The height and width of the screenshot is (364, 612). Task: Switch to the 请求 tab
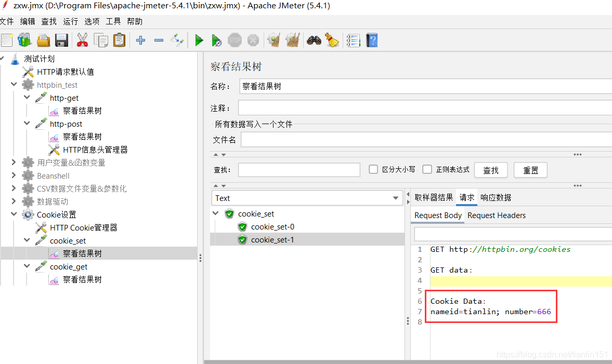467,198
